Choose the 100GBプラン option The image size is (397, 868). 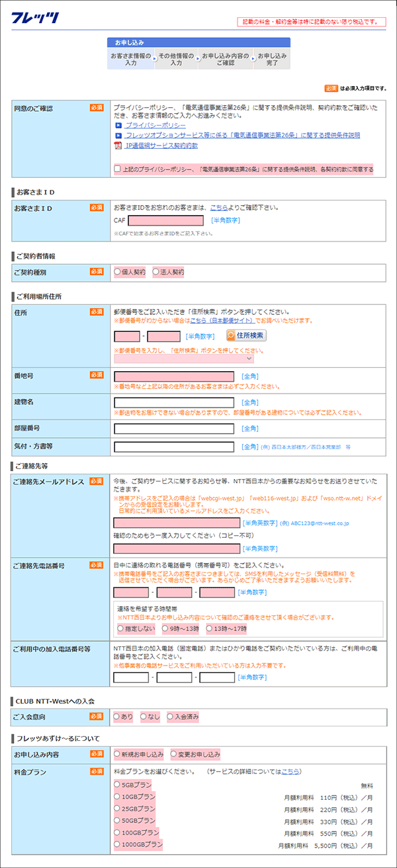click(x=118, y=832)
